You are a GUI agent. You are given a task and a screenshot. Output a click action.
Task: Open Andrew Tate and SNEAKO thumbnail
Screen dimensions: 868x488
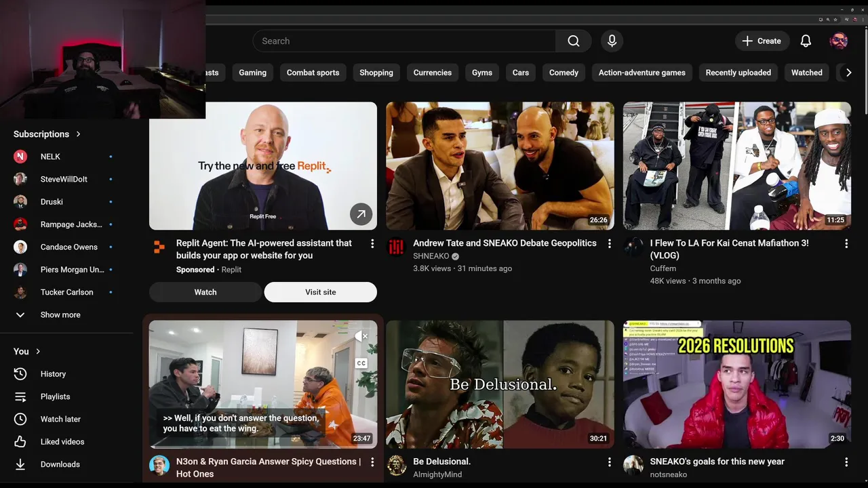click(x=500, y=166)
